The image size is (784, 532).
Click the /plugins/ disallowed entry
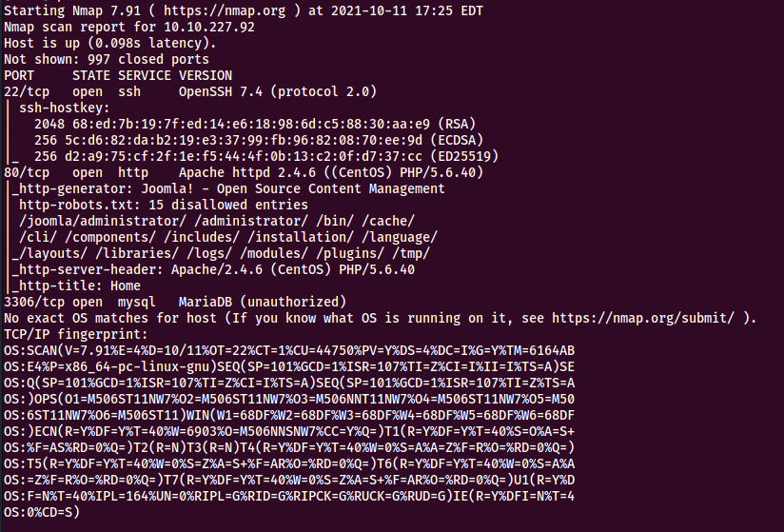click(x=349, y=253)
